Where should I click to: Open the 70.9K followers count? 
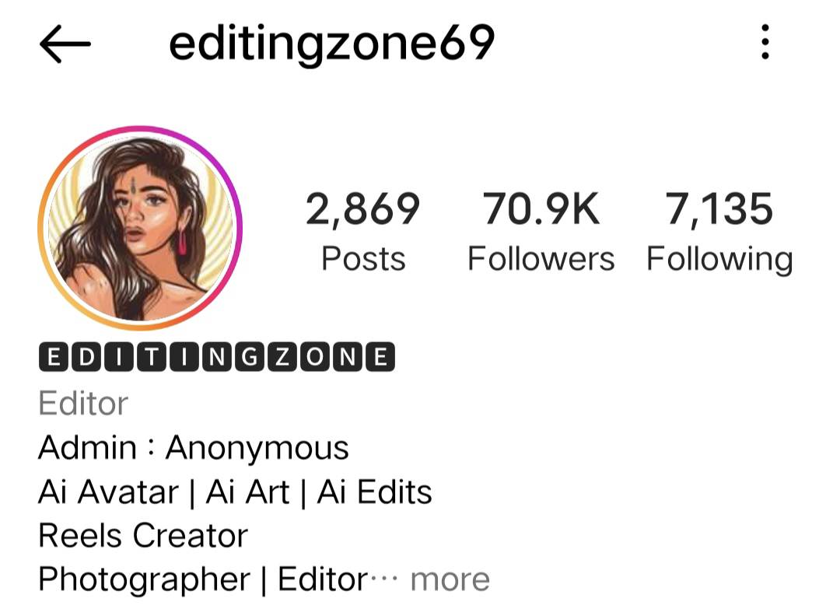tap(541, 209)
